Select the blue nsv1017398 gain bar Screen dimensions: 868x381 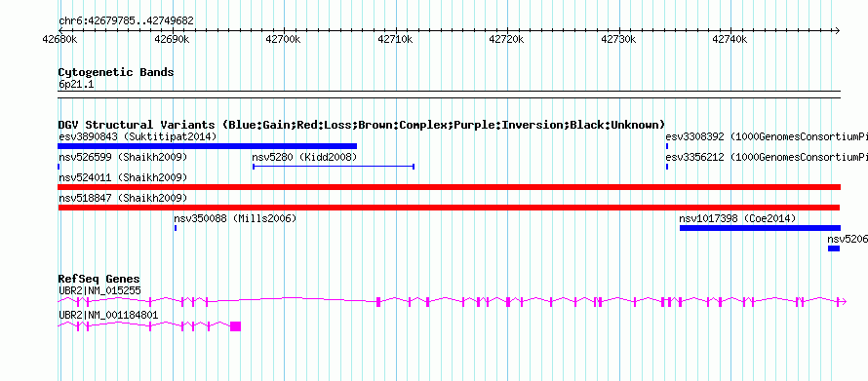[760, 228]
